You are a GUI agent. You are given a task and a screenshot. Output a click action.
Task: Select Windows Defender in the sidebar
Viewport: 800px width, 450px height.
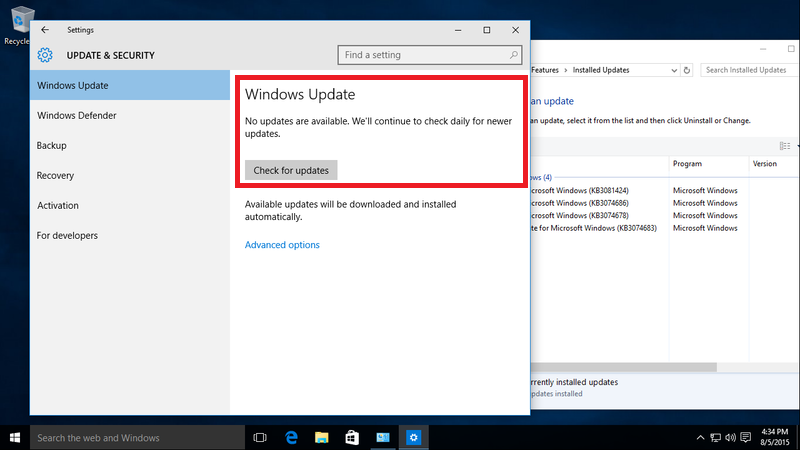tap(130, 115)
